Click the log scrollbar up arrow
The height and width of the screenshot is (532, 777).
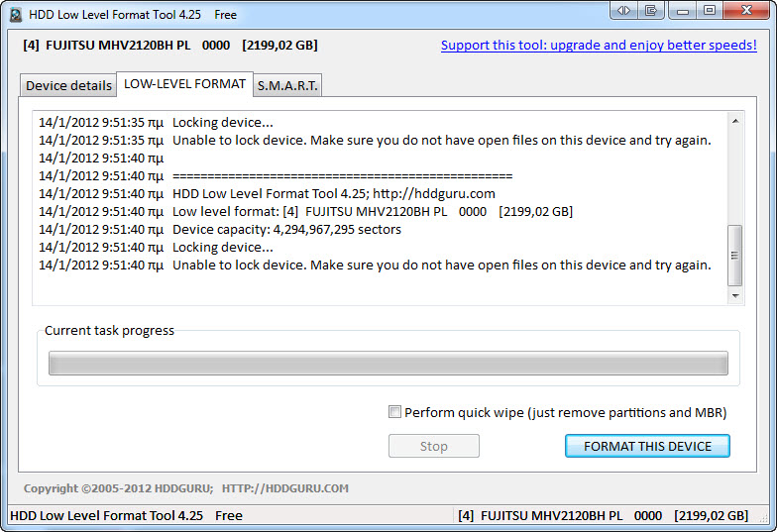pyautogui.click(x=735, y=121)
